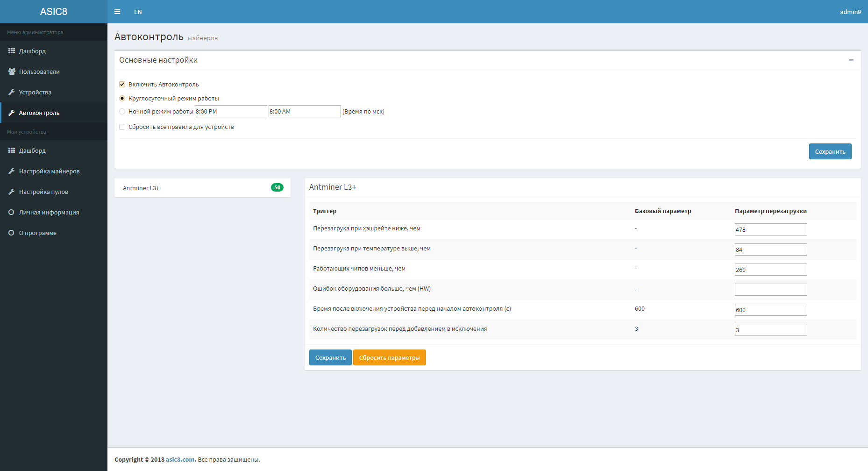Click Параметр перезагрузки column header
The width and height of the screenshot is (868, 471).
(771, 211)
